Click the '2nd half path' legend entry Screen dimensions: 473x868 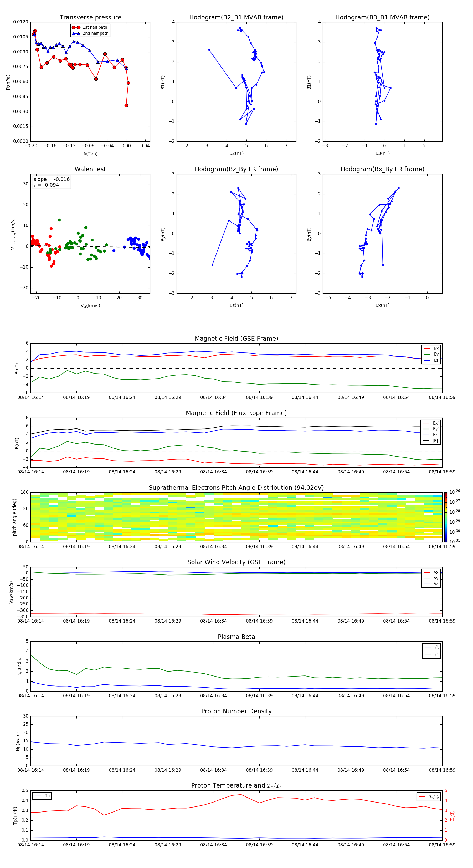(90, 33)
